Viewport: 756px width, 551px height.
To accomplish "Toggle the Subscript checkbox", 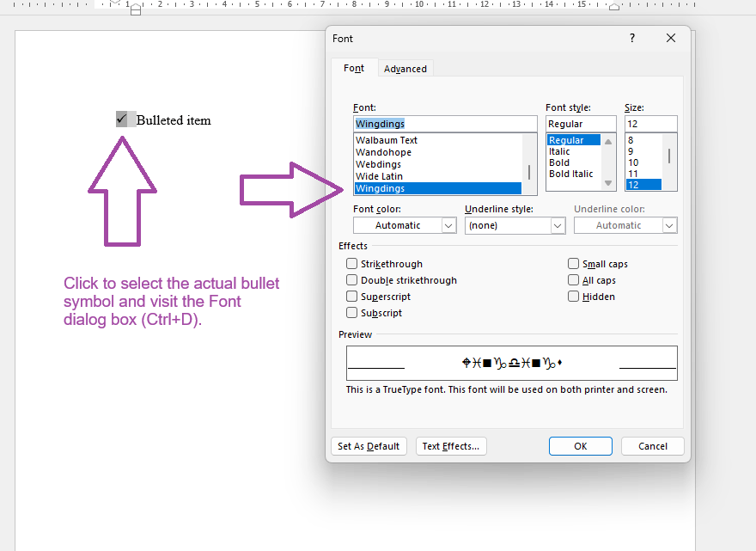I will (351, 313).
